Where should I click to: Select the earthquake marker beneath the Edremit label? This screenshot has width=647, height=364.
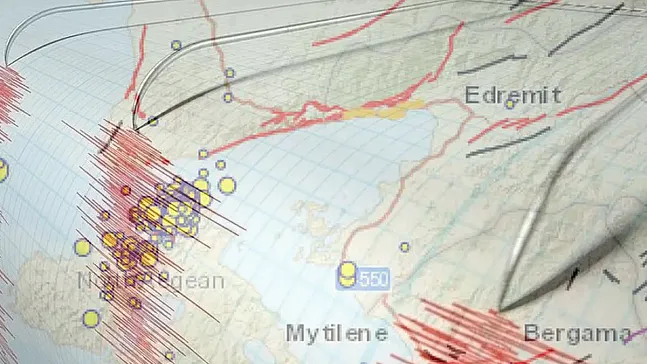(510, 104)
